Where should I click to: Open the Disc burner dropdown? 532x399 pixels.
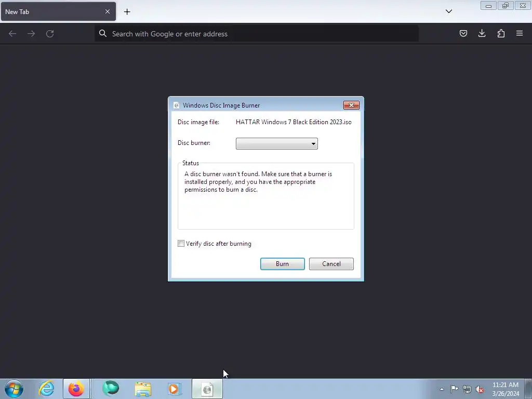pyautogui.click(x=276, y=143)
